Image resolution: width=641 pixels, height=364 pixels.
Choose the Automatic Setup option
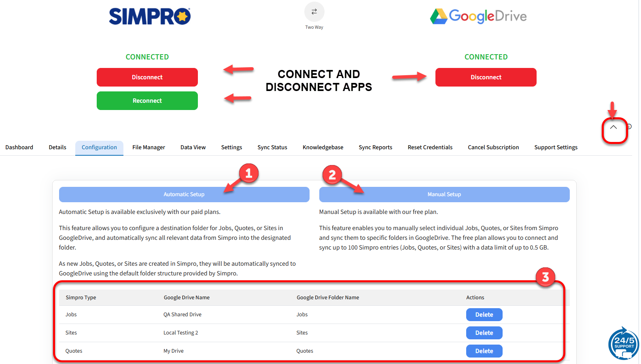coord(184,195)
